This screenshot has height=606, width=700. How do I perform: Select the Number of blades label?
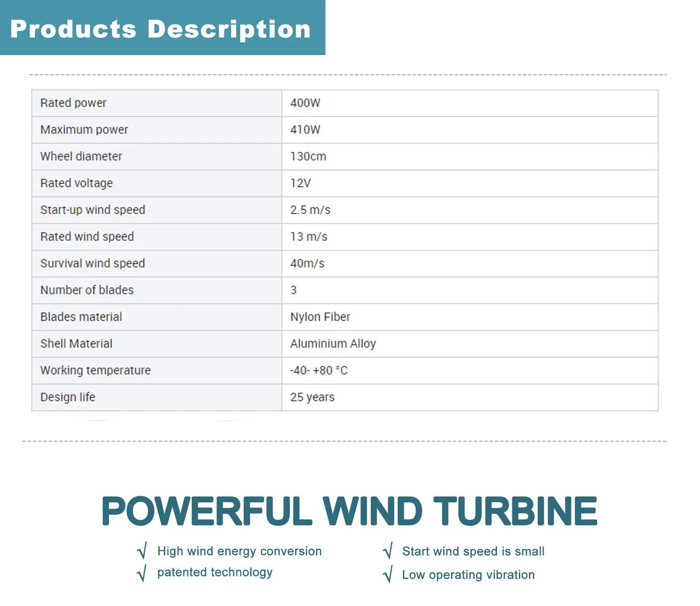pyautogui.click(x=87, y=290)
